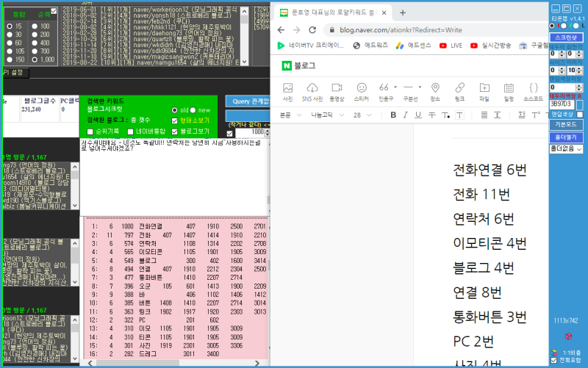The height and width of the screenshot is (368, 588).
Task: Reload the Naver blog page
Action: (312, 30)
